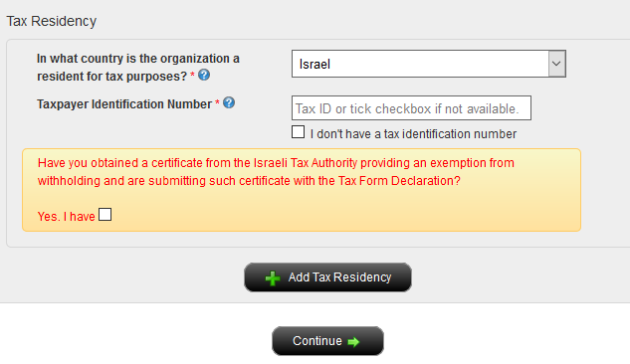Click help icon beside tax residency country question
Image resolution: width=630 pixels, height=364 pixels.
tap(204, 75)
